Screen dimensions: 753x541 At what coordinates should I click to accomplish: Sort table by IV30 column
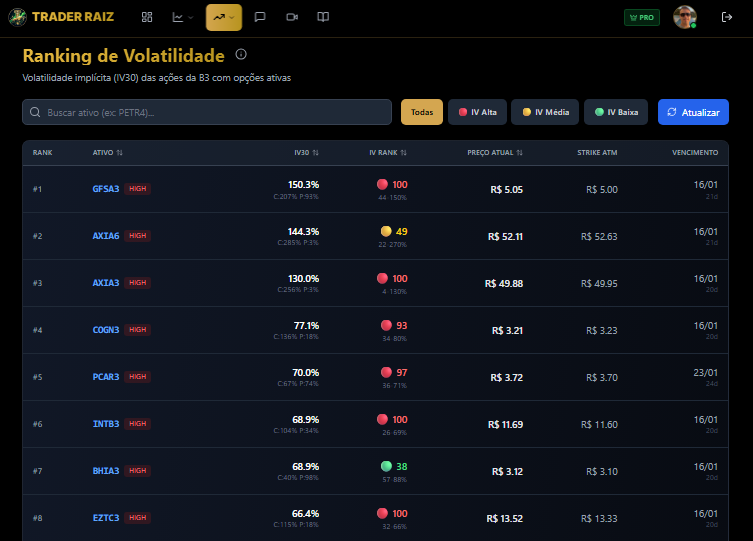click(306, 153)
